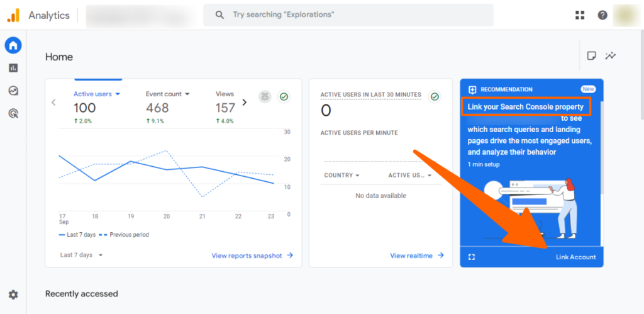Open the Help icon
644x314 pixels.
point(602,15)
